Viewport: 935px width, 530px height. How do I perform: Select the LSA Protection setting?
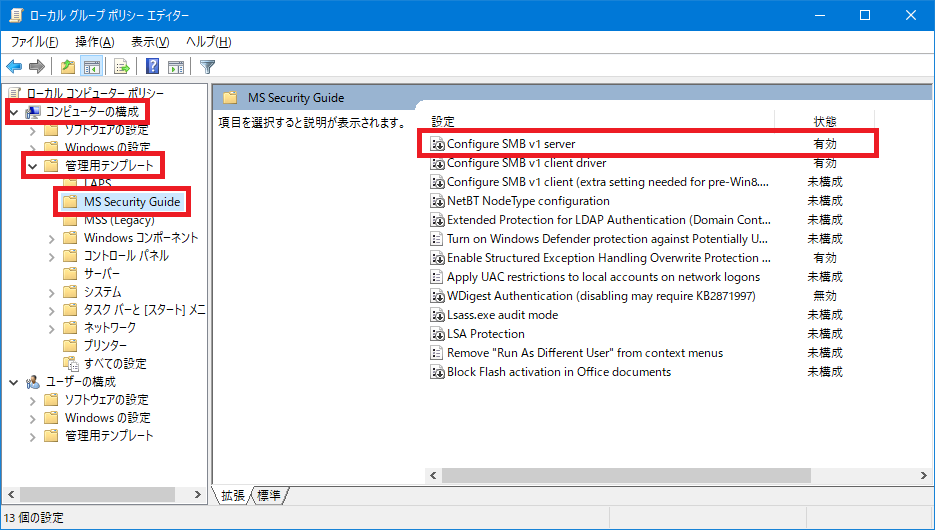point(485,334)
